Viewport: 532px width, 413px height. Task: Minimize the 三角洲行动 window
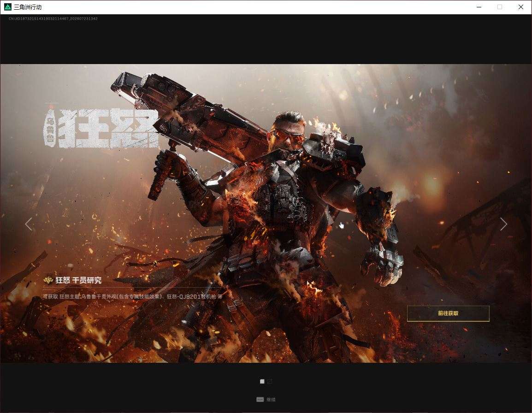[479, 7]
